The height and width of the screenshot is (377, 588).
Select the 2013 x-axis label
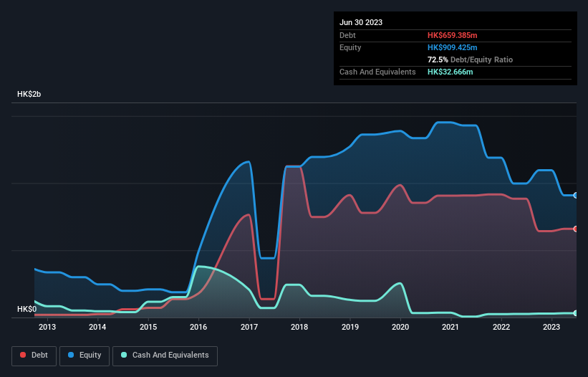[x=47, y=327]
